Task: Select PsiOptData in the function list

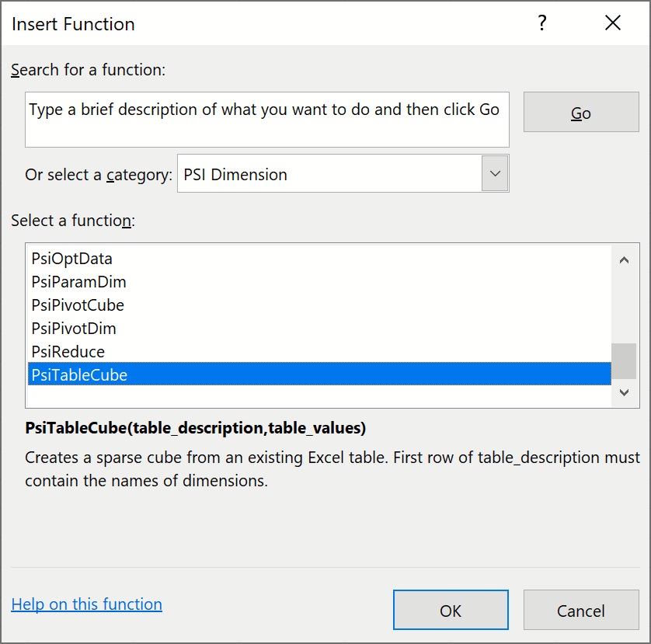Action: tap(72, 259)
